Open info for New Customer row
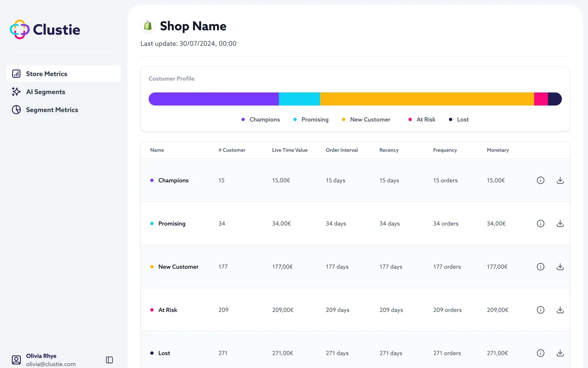 (541, 267)
